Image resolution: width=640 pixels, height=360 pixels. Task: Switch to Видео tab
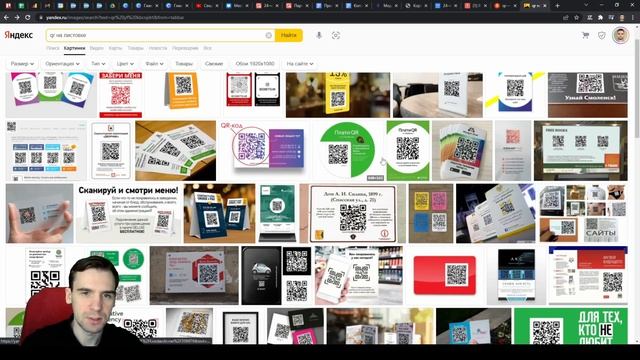(x=97, y=48)
